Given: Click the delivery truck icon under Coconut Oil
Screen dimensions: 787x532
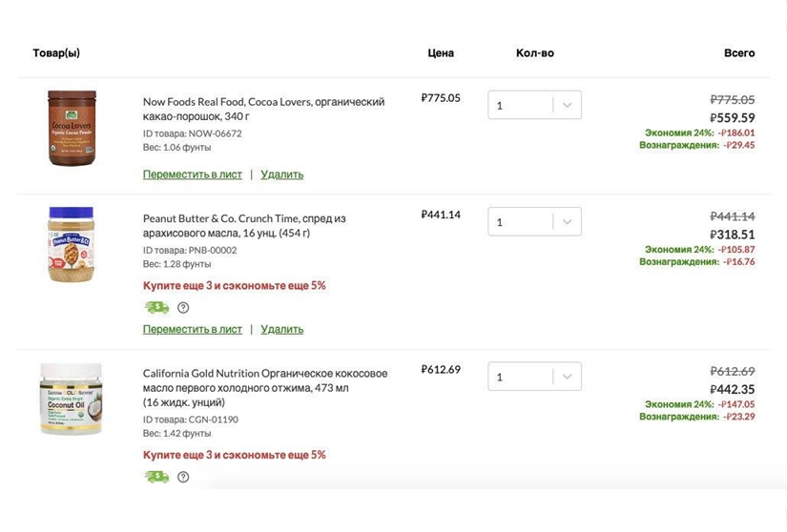Looking at the screenshot, I should tap(156, 477).
